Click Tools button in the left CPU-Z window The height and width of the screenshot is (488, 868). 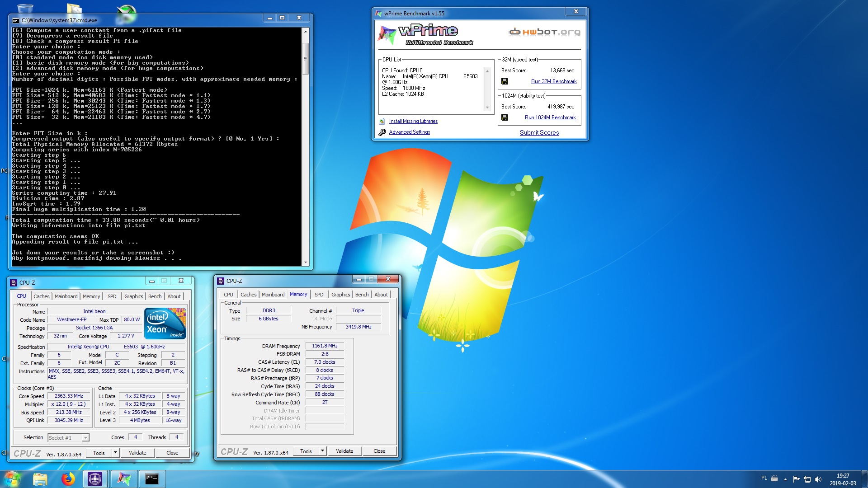(x=99, y=452)
